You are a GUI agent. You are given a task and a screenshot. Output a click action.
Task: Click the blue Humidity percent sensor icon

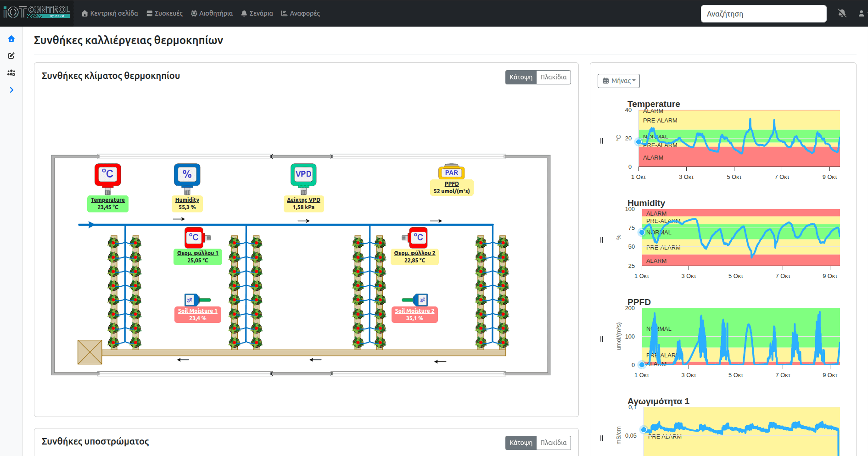pyautogui.click(x=187, y=175)
